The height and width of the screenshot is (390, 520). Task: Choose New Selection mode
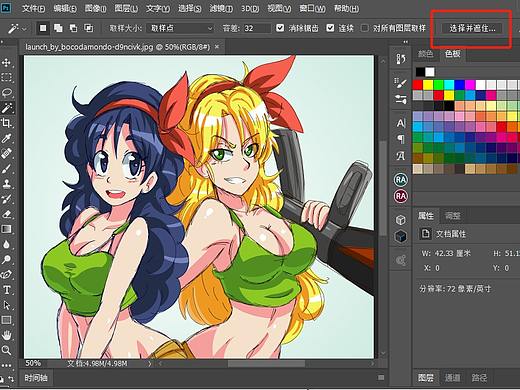(43, 28)
